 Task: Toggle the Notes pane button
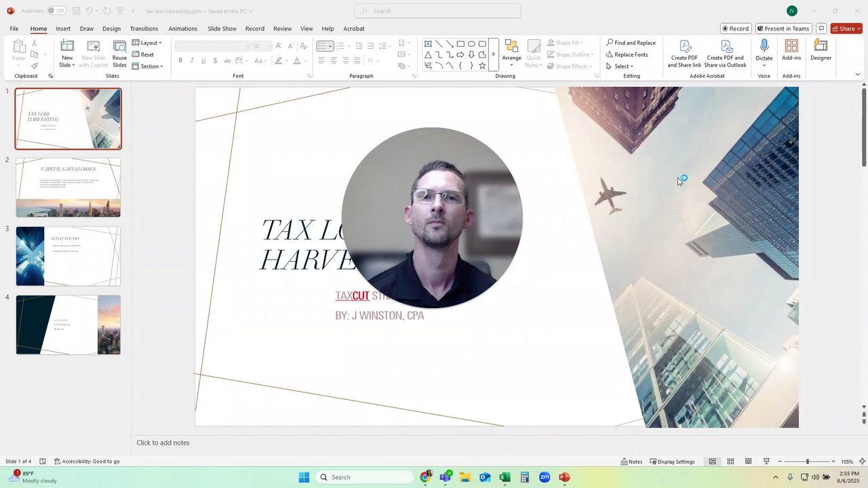[x=631, y=462]
